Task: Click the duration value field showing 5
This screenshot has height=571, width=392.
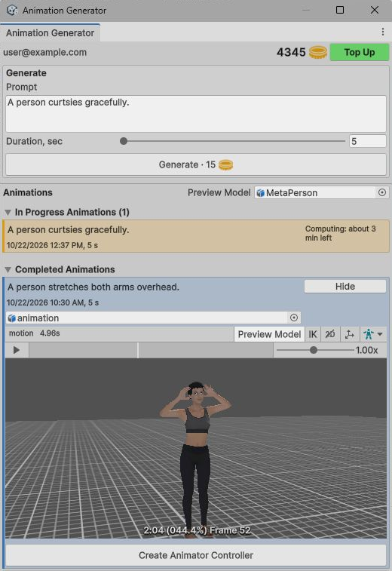Action: 368,141
